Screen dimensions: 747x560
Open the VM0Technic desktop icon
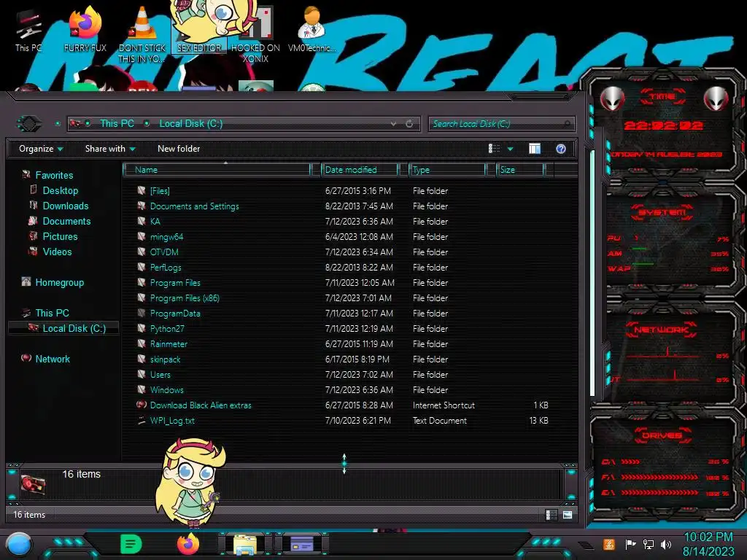311,29
